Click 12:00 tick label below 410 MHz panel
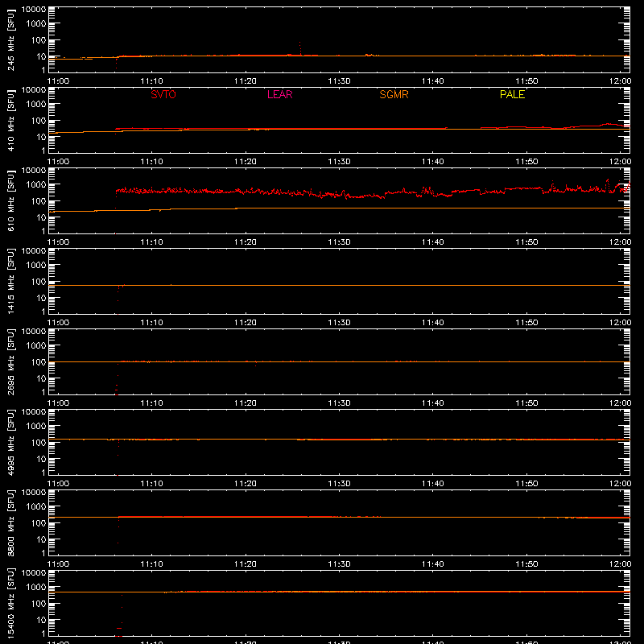 pos(620,162)
